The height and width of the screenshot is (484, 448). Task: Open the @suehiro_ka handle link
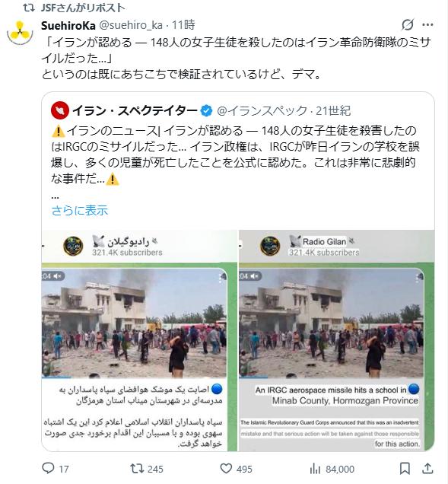[130, 25]
